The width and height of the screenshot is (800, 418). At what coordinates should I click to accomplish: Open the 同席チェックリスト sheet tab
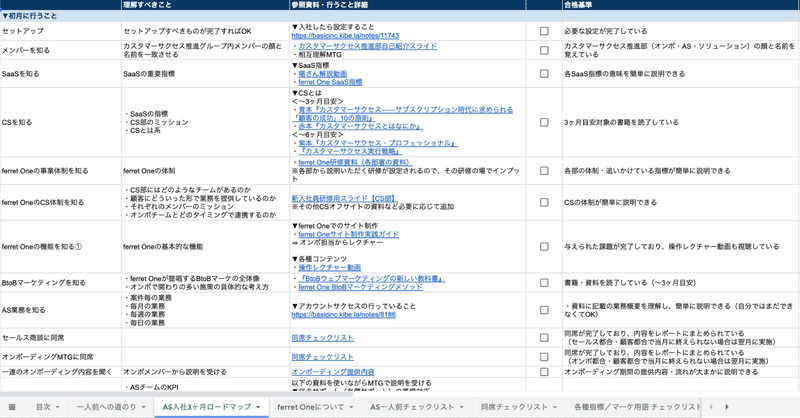[514, 407]
